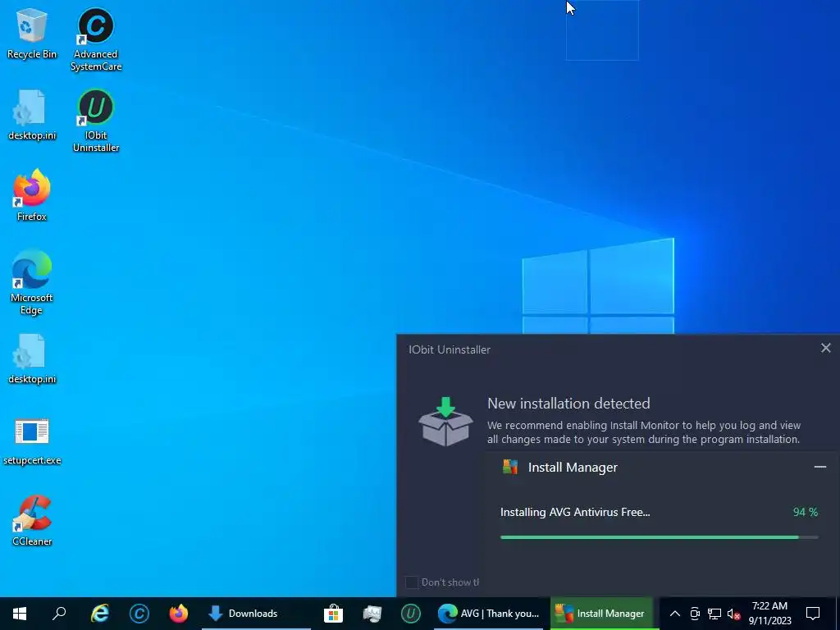Tick the Don't show checkbox

[412, 582]
